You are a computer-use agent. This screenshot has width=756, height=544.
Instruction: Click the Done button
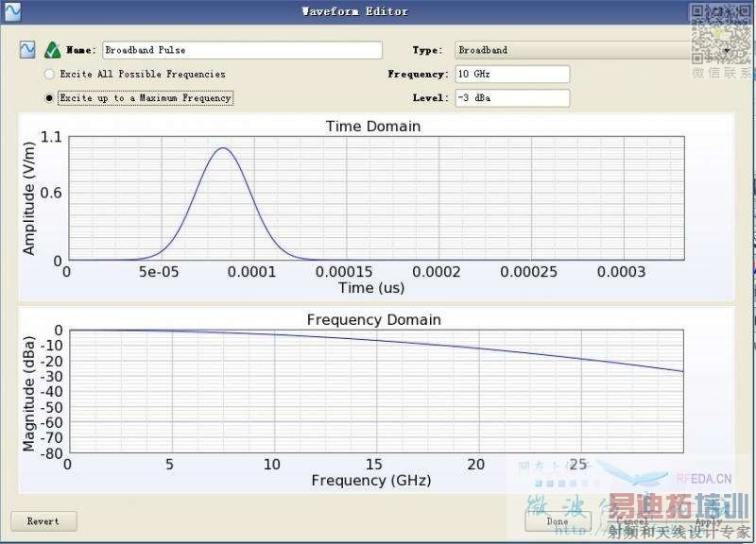click(558, 521)
